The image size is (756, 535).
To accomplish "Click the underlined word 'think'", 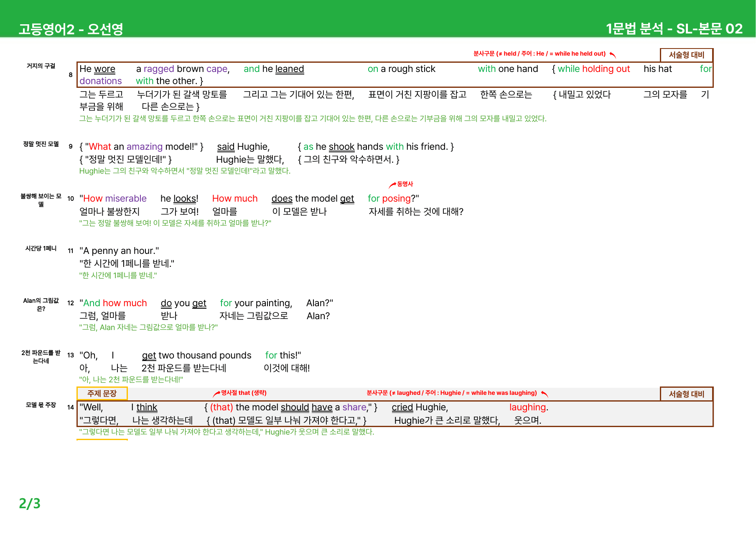I will 147,407.
